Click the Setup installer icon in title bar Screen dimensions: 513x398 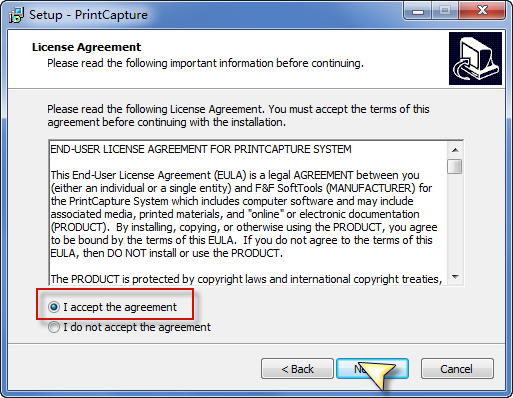16,15
